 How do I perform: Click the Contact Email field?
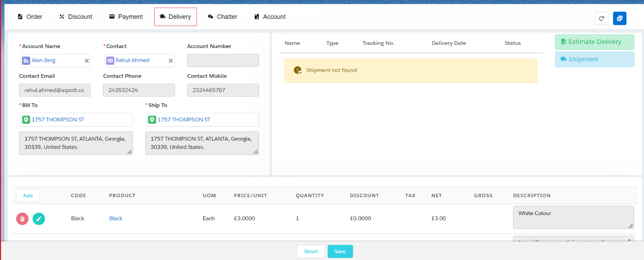point(55,90)
